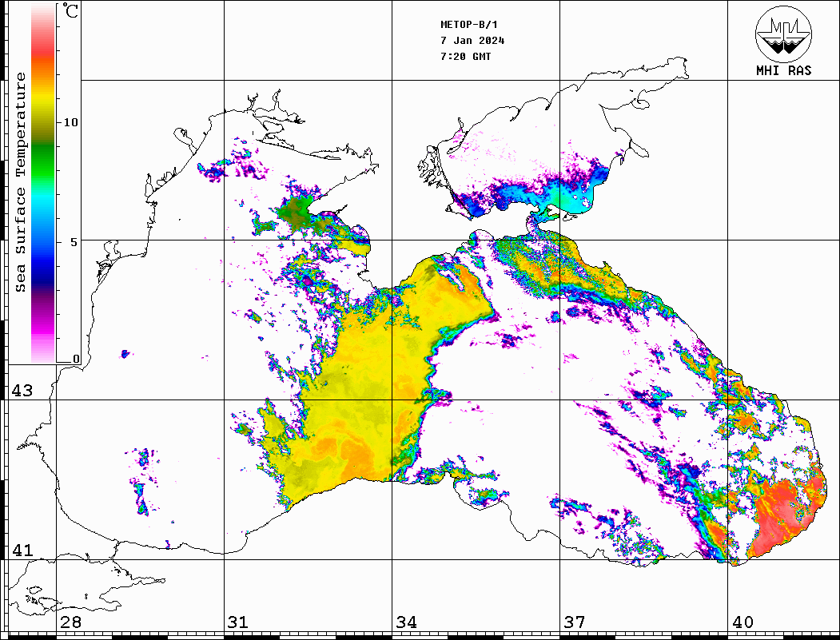Click the 10 degree mark on legend
This screenshot has height=640, width=840.
pyautogui.click(x=70, y=122)
